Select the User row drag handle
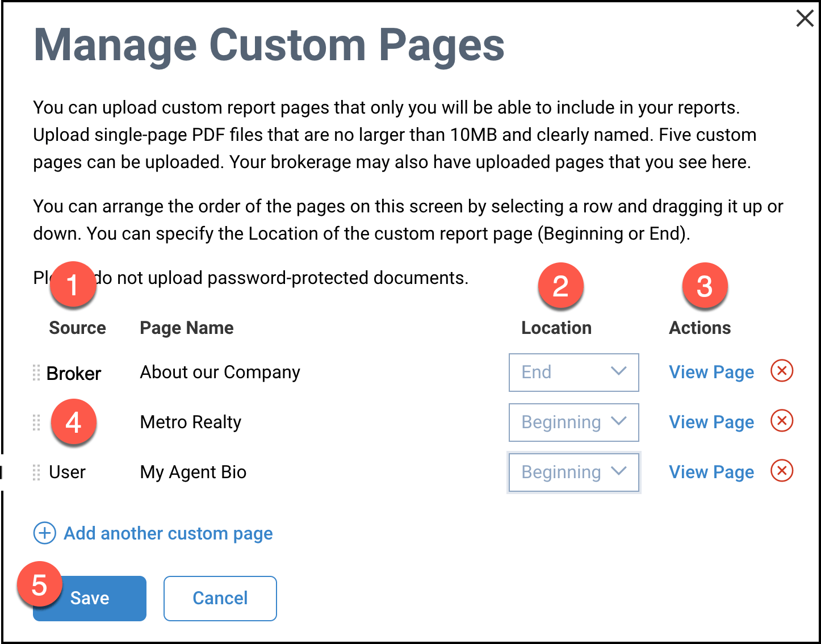This screenshot has width=821, height=644. click(36, 472)
